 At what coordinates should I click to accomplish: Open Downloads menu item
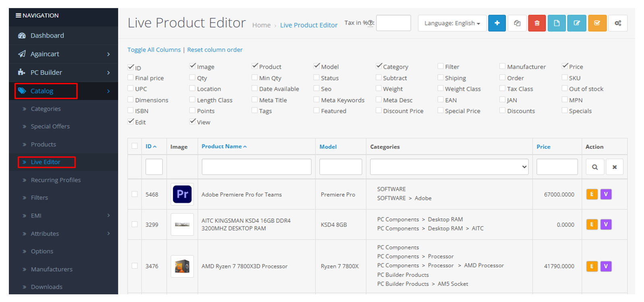coord(47,287)
